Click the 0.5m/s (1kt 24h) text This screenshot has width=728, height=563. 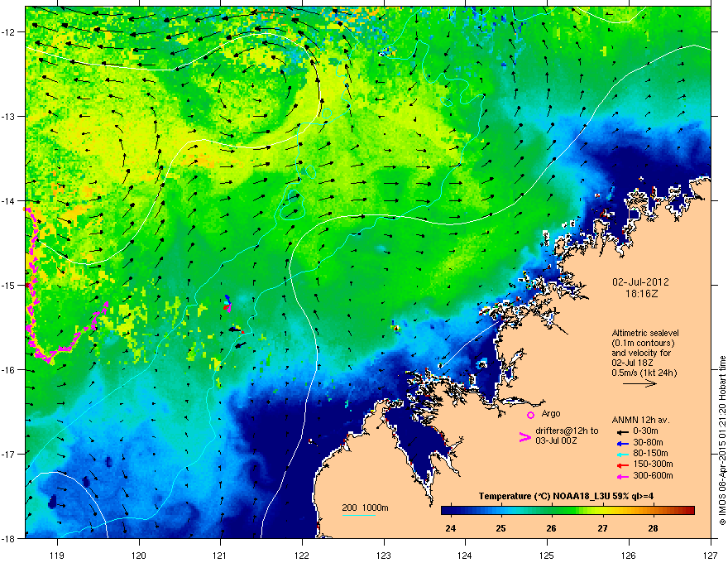click(644, 373)
